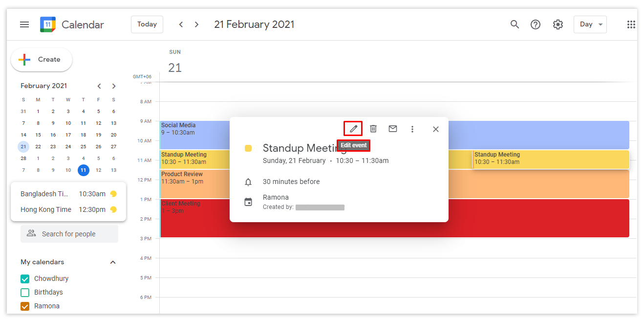Click the yellow event color dot in popup
Image resolution: width=644 pixels, height=322 pixels.
248,148
